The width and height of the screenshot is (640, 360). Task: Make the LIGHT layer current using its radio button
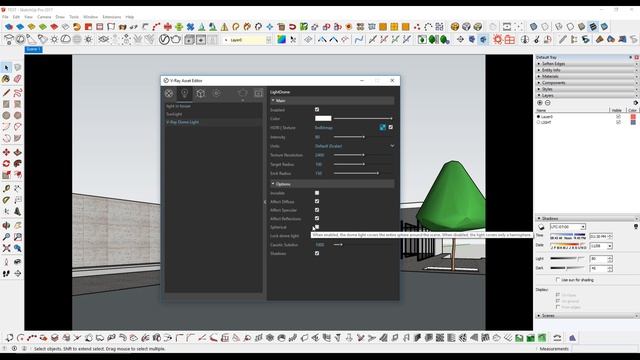tap(538, 122)
